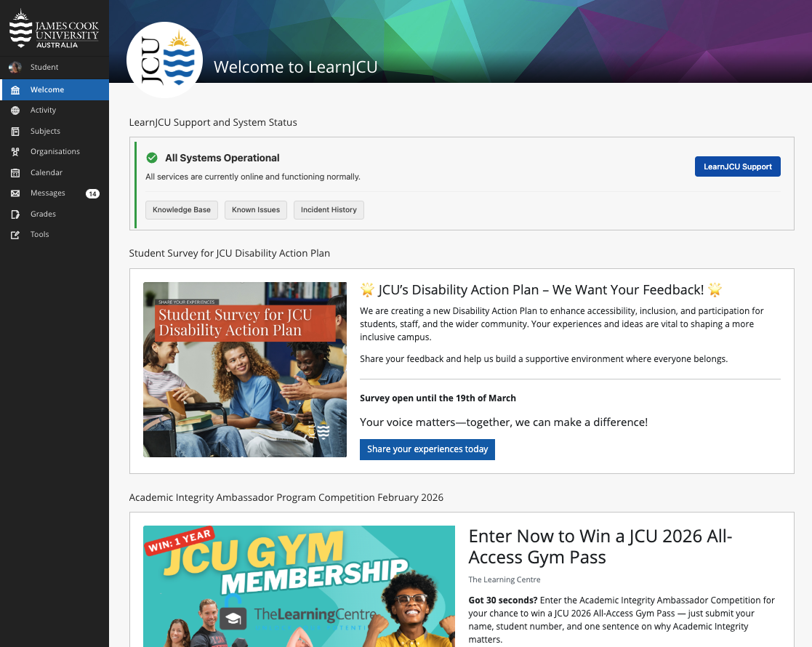812x647 pixels.
Task: Click the James Cook University logo
Action: (x=54, y=28)
